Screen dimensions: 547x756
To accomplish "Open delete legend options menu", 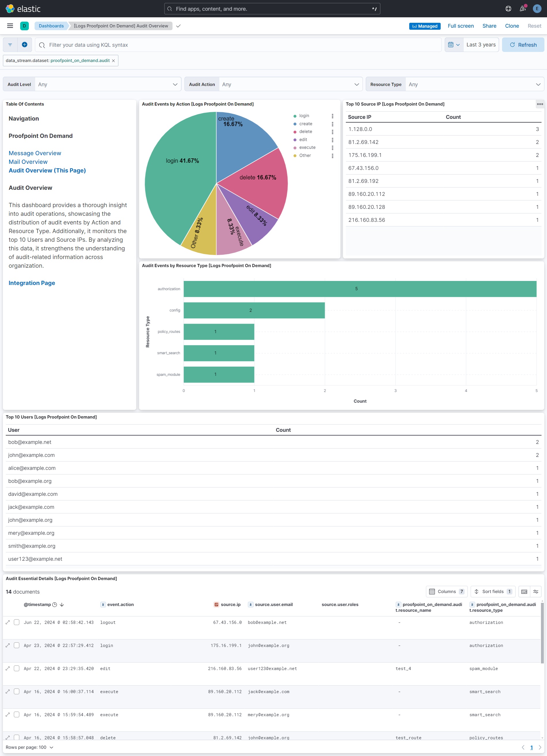I will (x=332, y=132).
